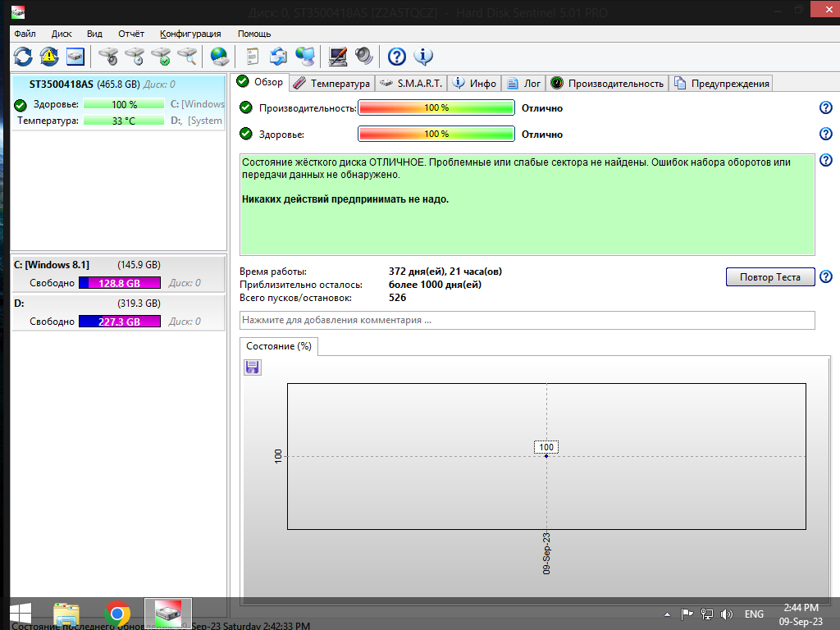Click the comment input field

[527, 320]
